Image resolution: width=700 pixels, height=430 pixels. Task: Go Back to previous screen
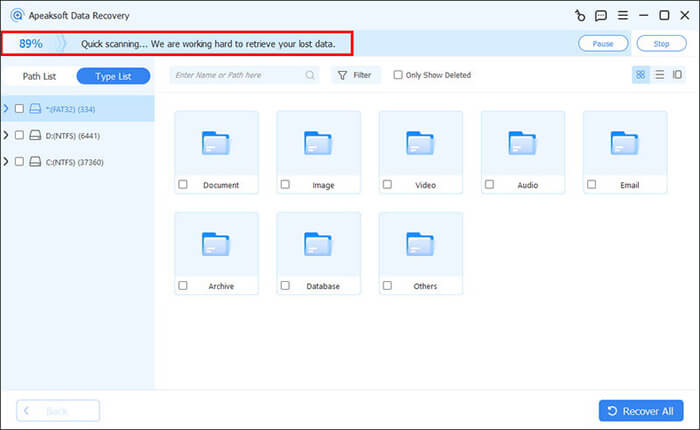tap(58, 411)
